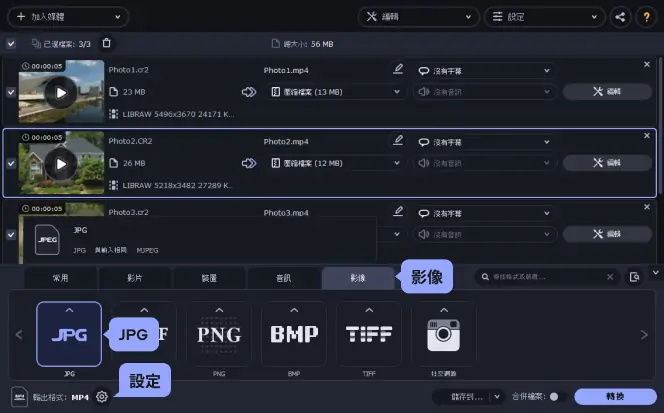Play the Photo2.CR2 preview
This screenshot has height=413, width=664.
coord(61,164)
